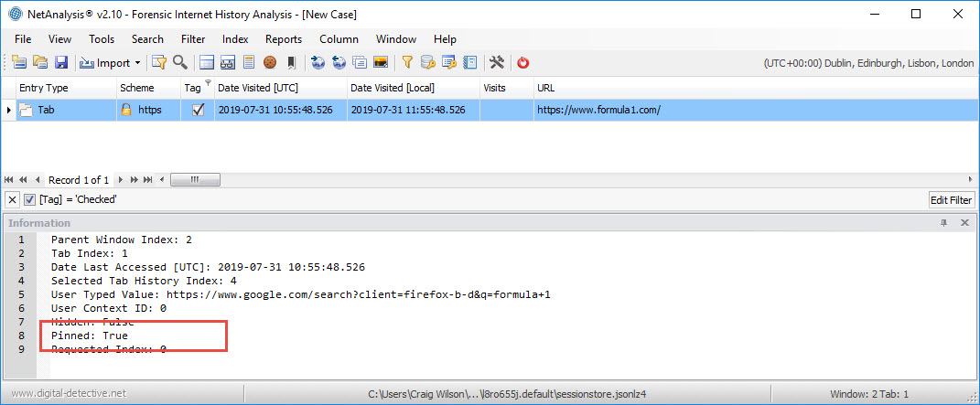
Task: Open the Column menu
Action: [x=339, y=38]
